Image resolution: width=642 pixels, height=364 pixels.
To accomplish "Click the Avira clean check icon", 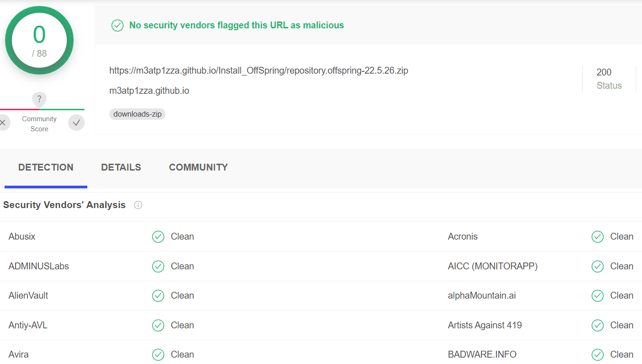I will click(x=158, y=354).
